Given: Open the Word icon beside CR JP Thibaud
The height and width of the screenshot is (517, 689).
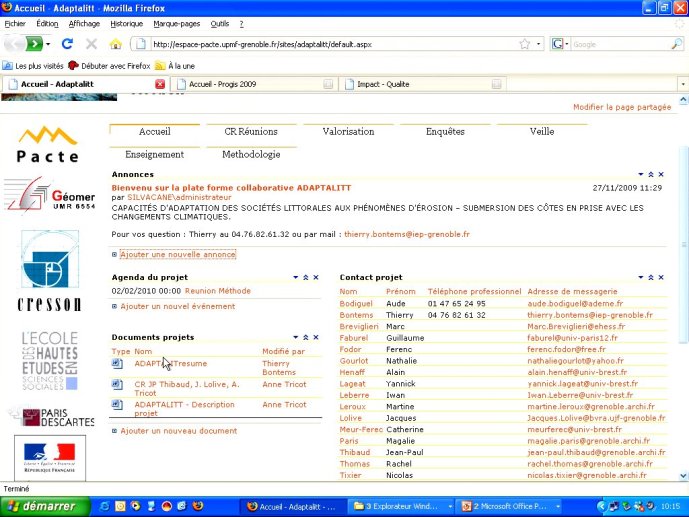Looking at the screenshot, I should (117, 384).
